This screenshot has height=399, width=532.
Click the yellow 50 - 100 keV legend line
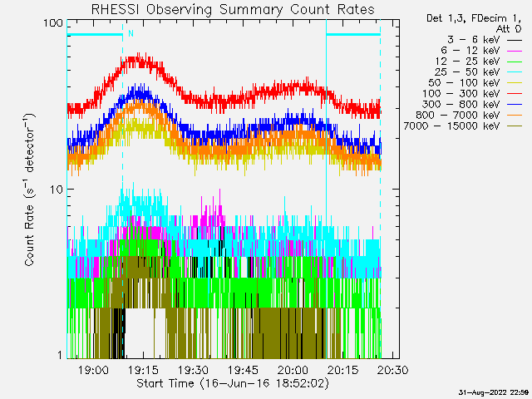click(515, 83)
